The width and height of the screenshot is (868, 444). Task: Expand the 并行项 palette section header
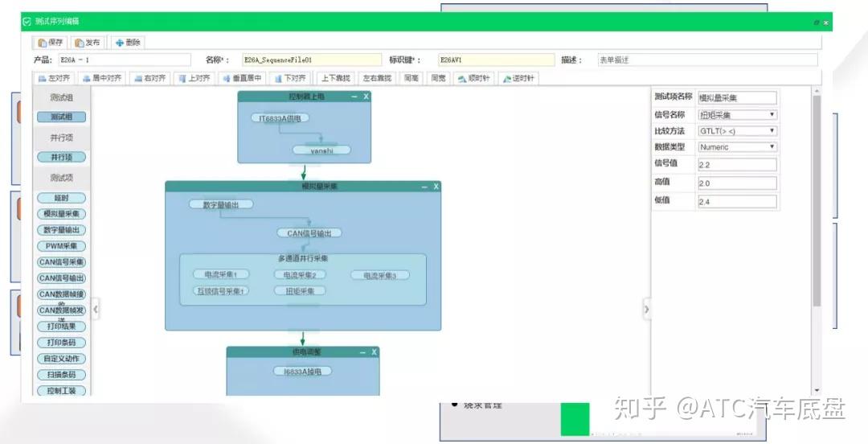click(x=61, y=138)
